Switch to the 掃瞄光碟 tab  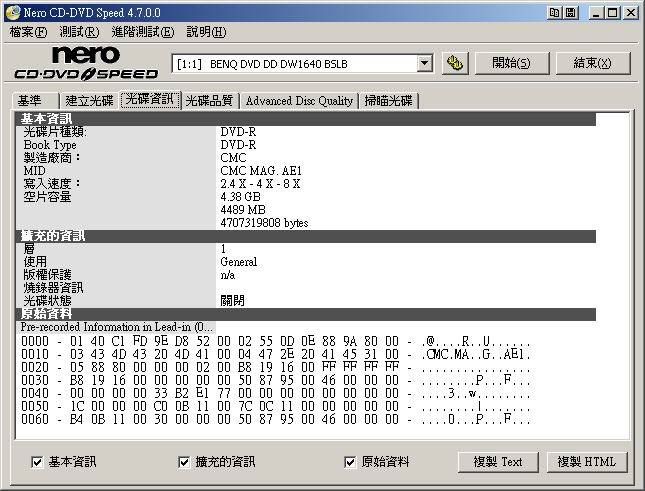point(389,100)
